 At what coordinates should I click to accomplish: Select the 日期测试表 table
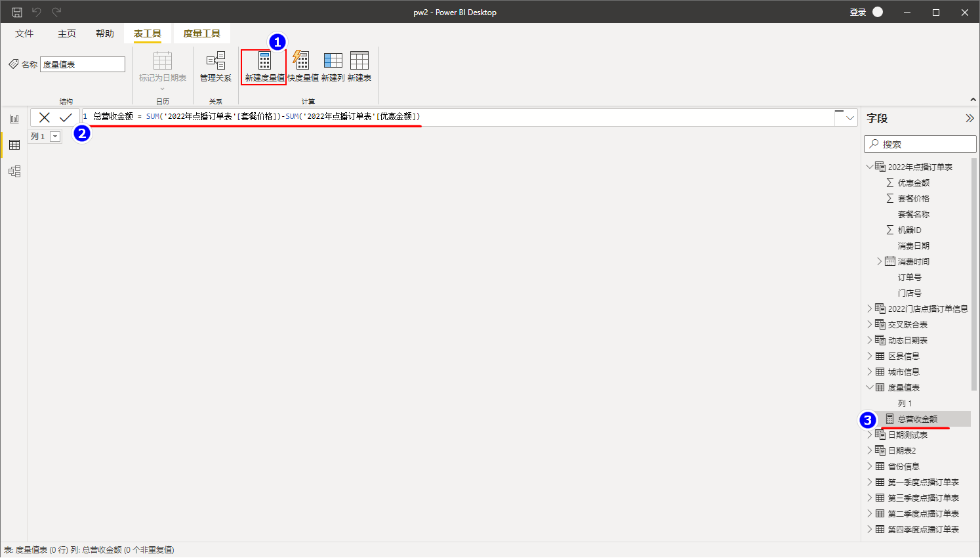907,435
